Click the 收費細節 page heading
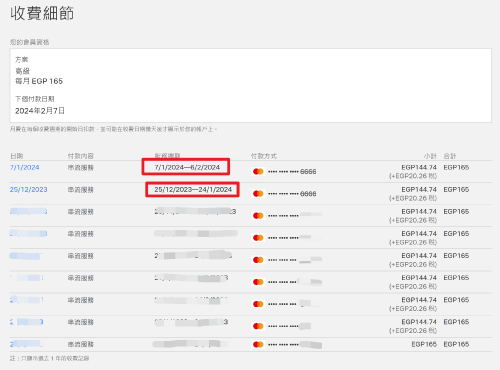The image size is (500, 370). (42, 14)
